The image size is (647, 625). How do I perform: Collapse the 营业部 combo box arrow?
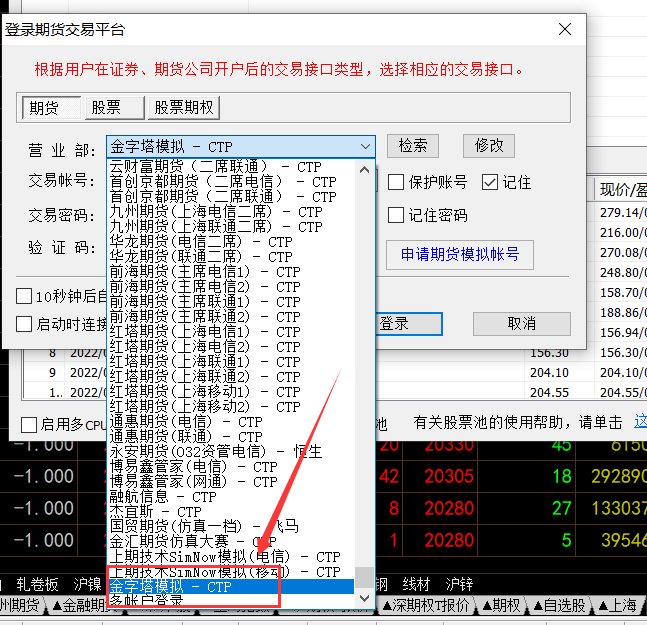click(x=365, y=147)
